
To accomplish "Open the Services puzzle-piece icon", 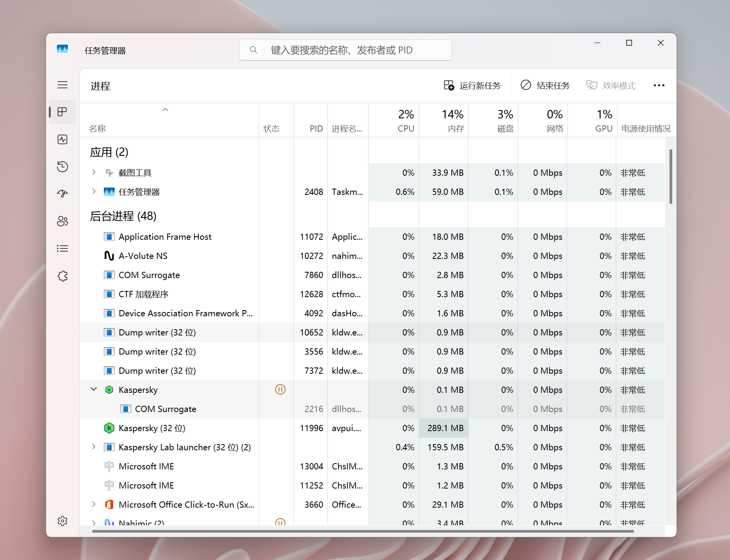I will tap(62, 276).
